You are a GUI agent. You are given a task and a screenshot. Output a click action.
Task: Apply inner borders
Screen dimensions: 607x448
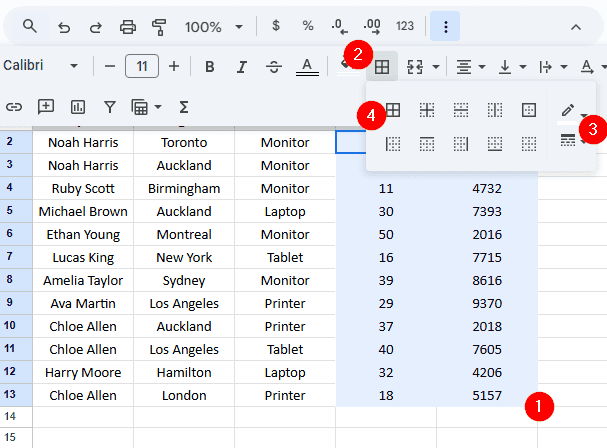(427, 110)
